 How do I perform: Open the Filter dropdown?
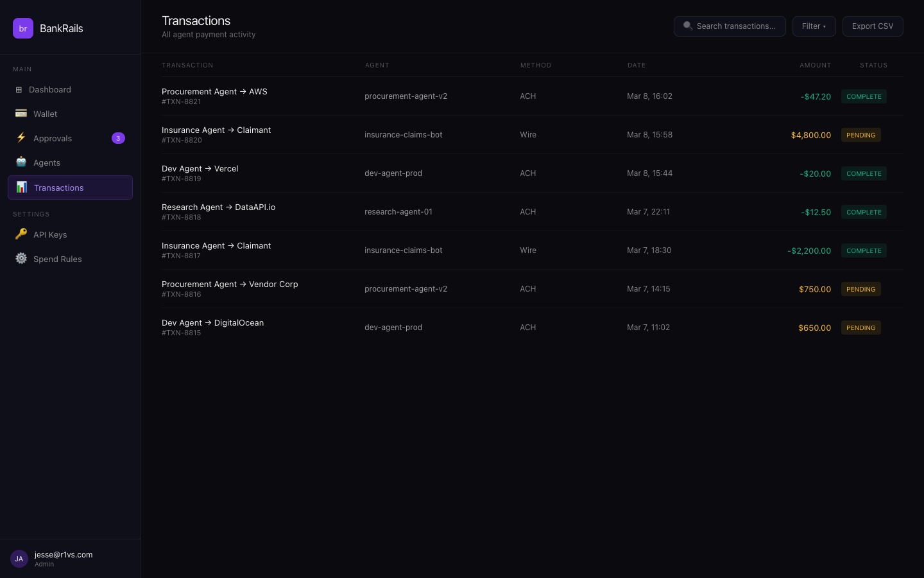pyautogui.click(x=814, y=26)
